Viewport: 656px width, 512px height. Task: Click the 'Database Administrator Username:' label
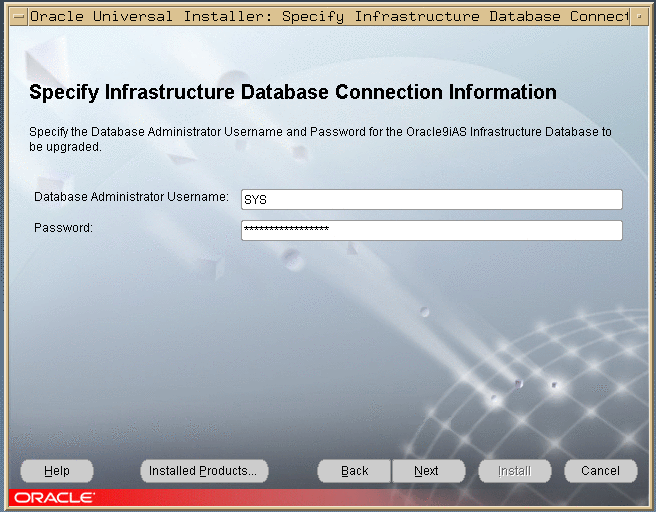tap(131, 197)
